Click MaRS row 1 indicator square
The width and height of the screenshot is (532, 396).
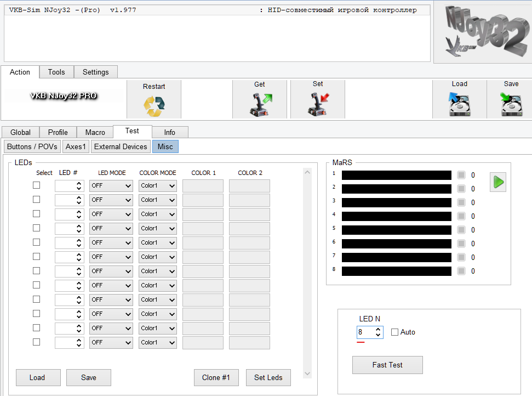pyautogui.click(x=461, y=175)
